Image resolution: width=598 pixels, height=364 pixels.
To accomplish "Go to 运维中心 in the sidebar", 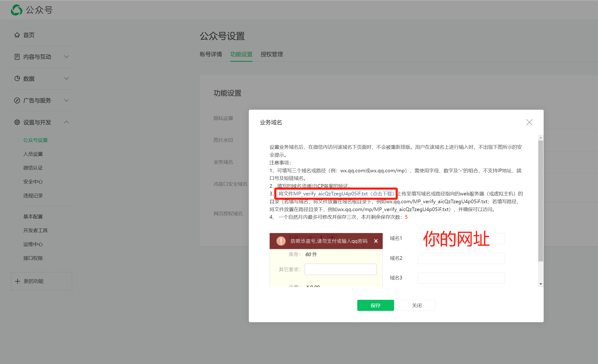I will coord(33,244).
